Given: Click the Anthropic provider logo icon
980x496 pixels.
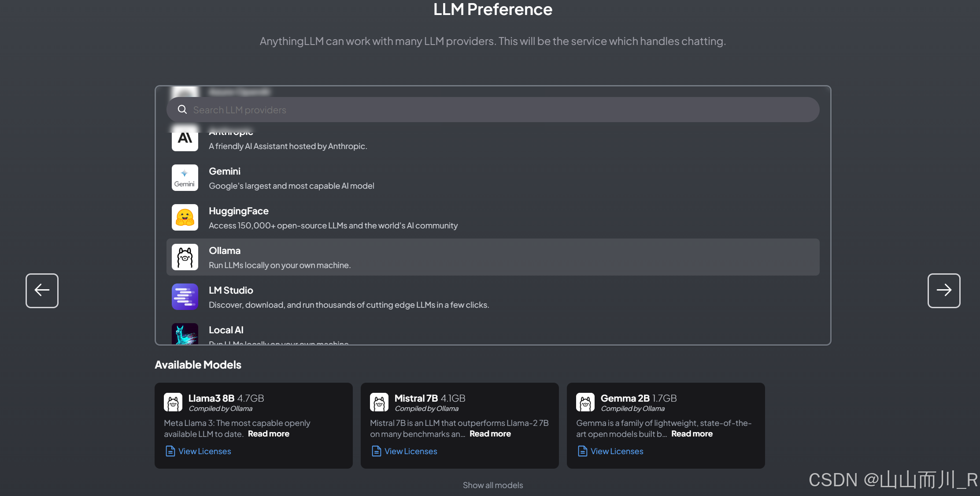Looking at the screenshot, I should [x=185, y=139].
